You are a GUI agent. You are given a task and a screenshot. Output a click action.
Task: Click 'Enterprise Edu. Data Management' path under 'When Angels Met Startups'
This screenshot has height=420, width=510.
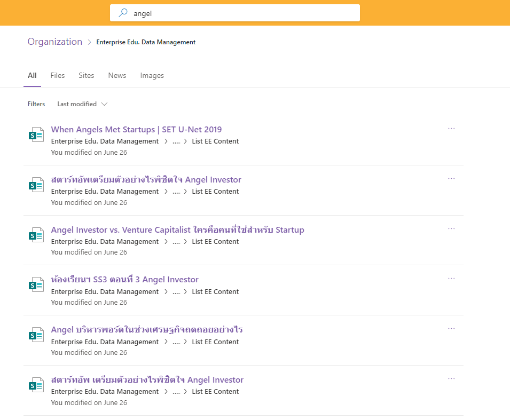105,141
